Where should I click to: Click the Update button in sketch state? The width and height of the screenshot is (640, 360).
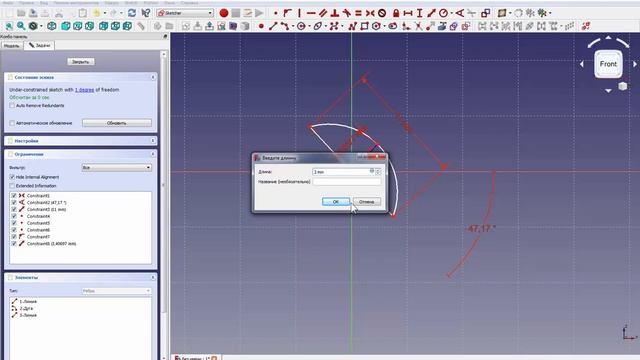[116, 123]
